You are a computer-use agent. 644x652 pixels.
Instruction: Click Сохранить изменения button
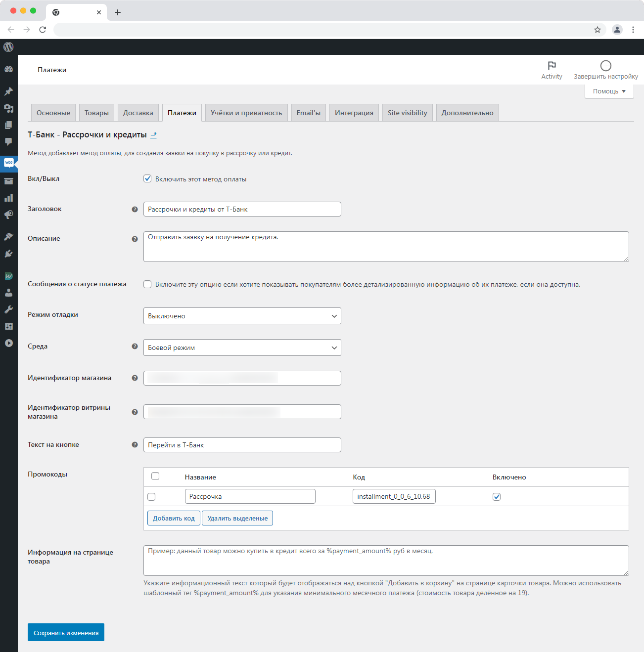(x=66, y=632)
